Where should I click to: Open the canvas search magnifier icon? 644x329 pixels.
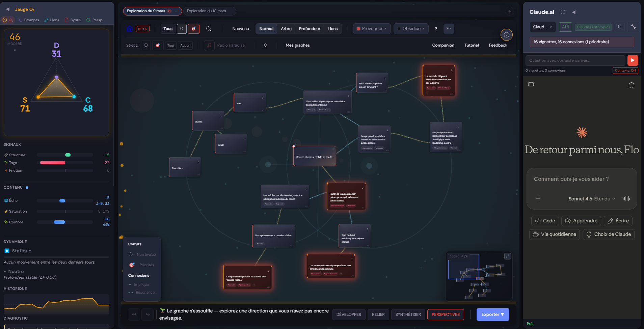209,29
